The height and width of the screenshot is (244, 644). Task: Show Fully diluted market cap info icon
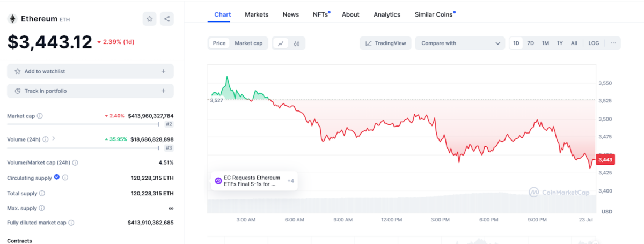click(71, 223)
